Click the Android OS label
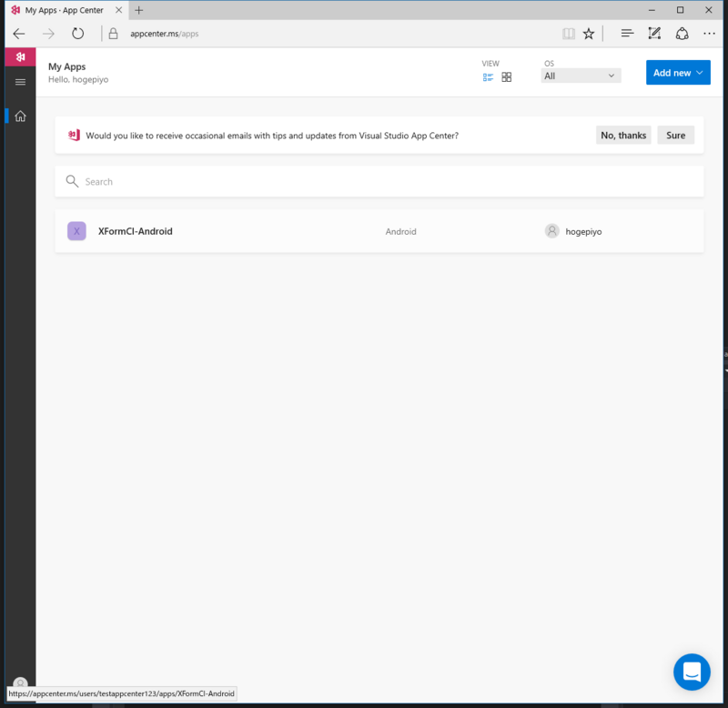This screenshot has height=708, width=728. coord(400,232)
